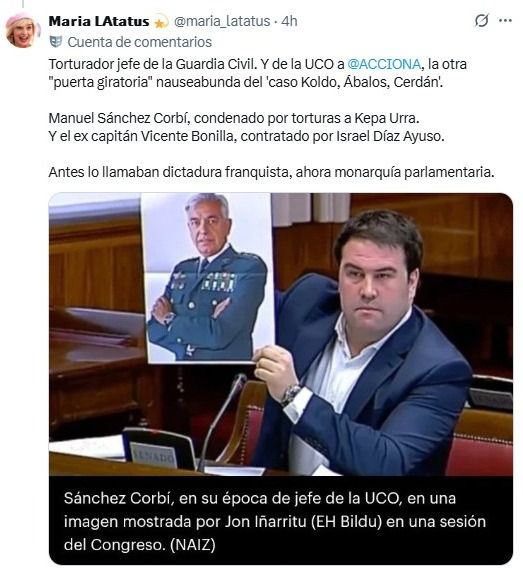Open the @ACCIONA mention link
This screenshot has width=523, height=568.
384,64
